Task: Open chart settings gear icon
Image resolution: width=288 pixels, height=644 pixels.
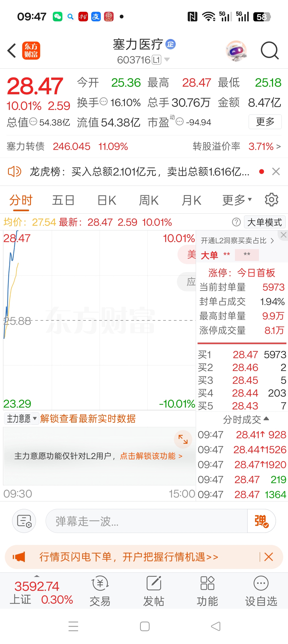Action: (271, 200)
